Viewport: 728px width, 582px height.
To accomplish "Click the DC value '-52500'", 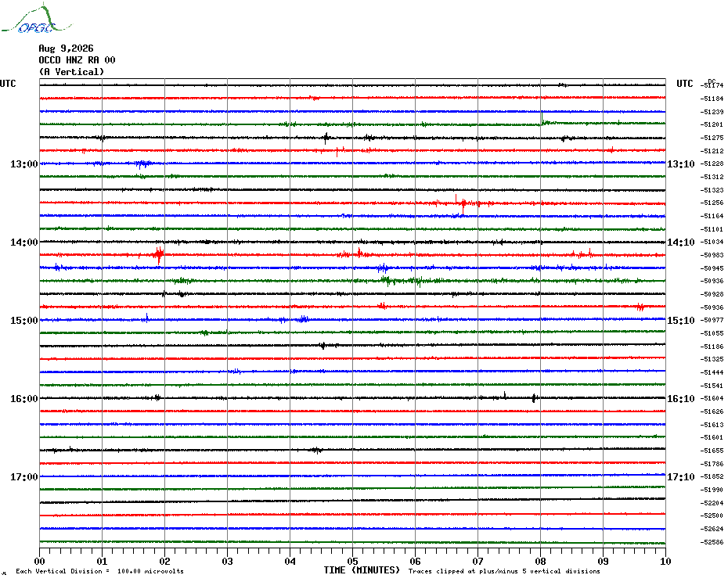I will click(712, 516).
